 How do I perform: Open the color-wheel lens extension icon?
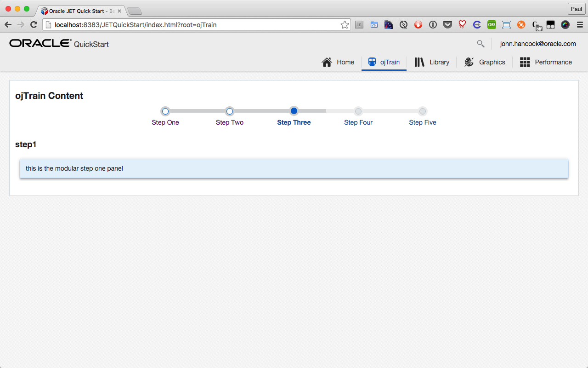click(565, 25)
